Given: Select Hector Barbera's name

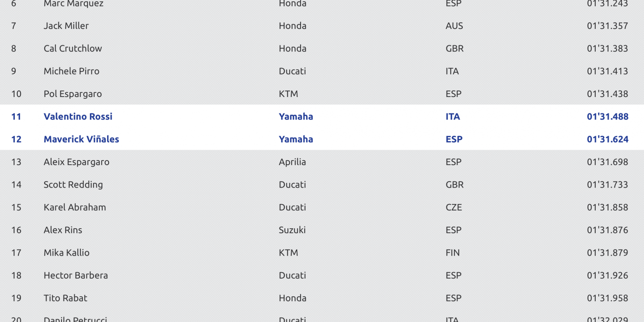Looking at the screenshot, I should tap(76, 275).
